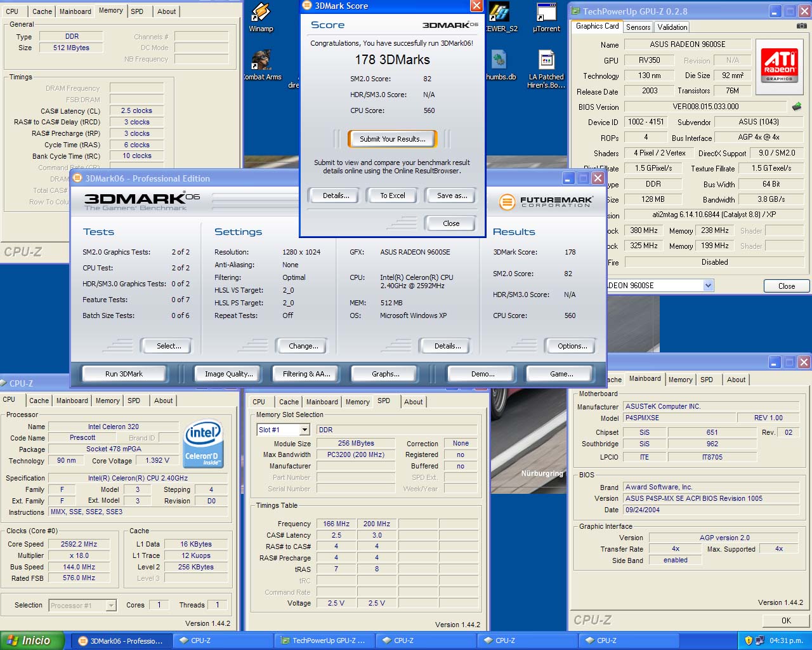
Task: Open Mainboard tab in the Celeron 320 CPU-Z window
Action: click(72, 401)
